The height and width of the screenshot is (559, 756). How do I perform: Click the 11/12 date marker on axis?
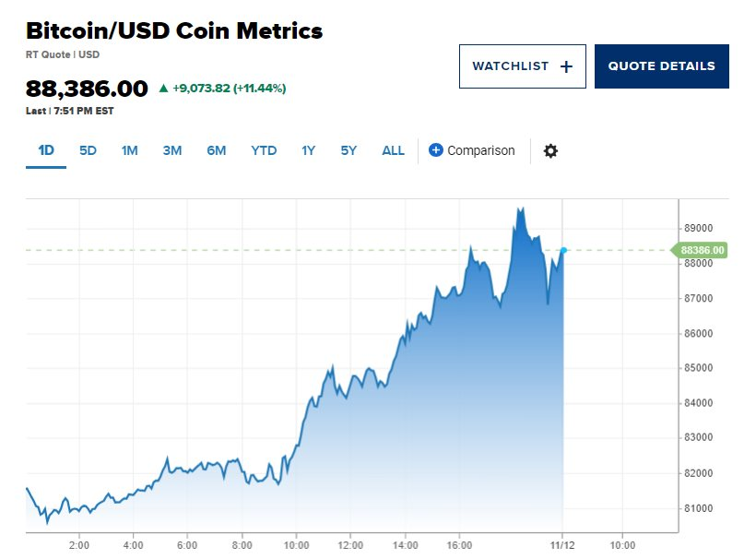click(x=562, y=545)
